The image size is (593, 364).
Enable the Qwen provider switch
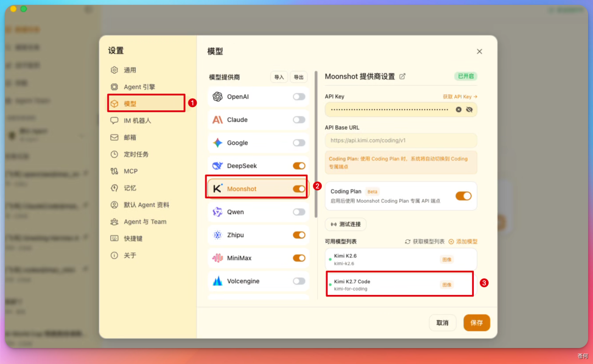[299, 212]
